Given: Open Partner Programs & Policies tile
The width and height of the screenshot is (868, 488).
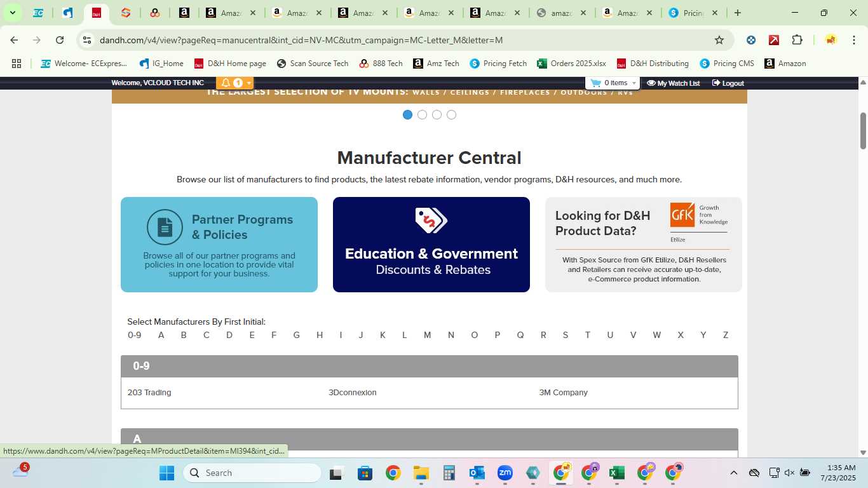Looking at the screenshot, I should point(219,245).
